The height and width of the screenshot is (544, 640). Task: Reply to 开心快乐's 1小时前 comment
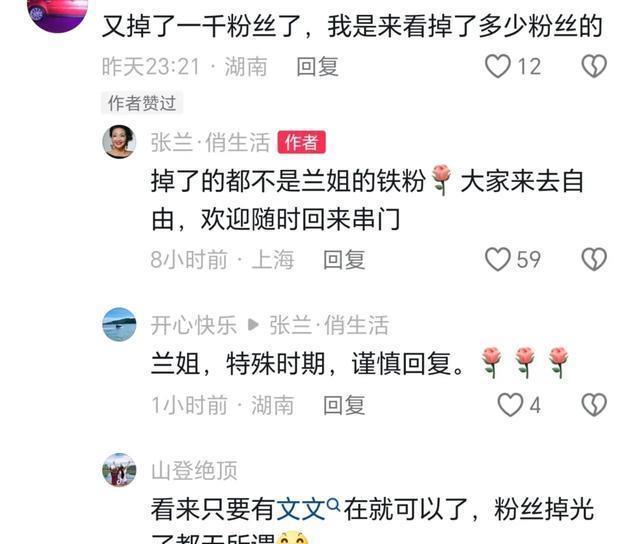(x=344, y=405)
